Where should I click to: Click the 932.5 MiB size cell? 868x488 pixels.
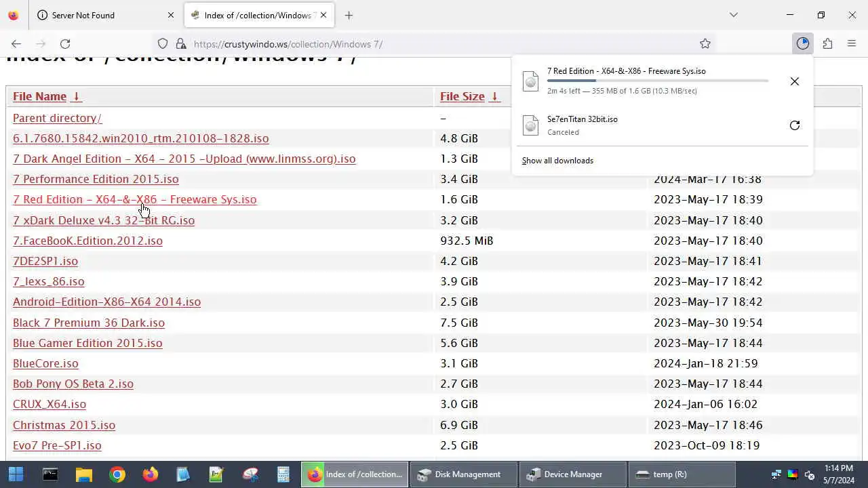[x=467, y=241]
